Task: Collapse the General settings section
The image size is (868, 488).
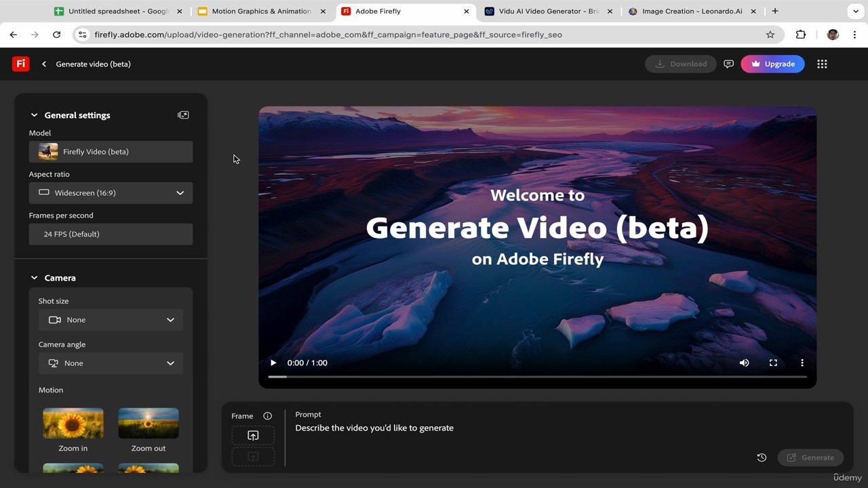Action: (34, 115)
